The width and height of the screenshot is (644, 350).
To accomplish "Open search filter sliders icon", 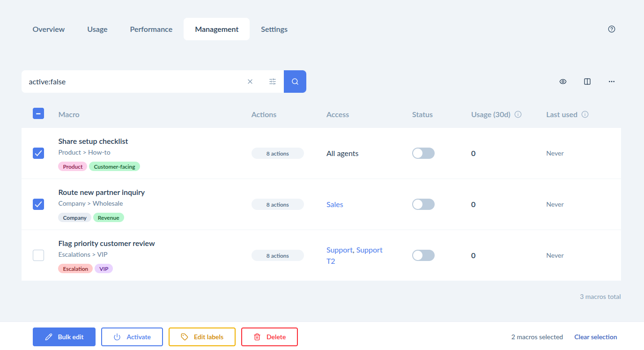I will tap(273, 82).
